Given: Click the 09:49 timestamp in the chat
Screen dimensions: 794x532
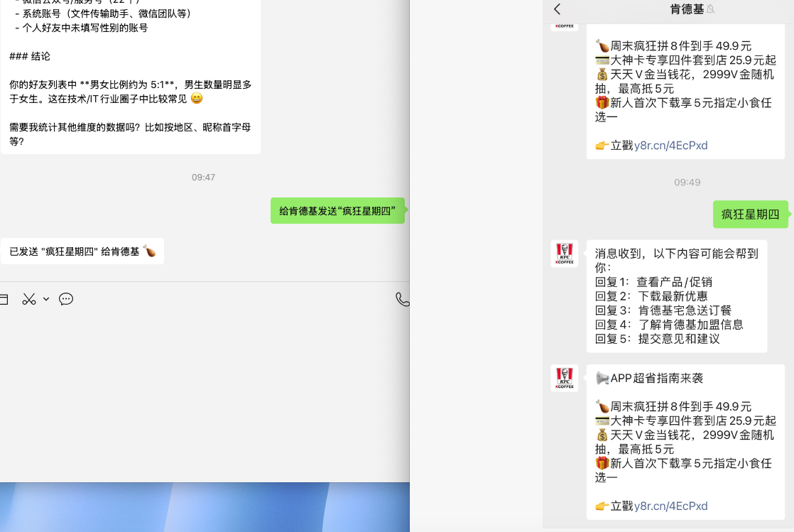Looking at the screenshot, I should point(688,182).
